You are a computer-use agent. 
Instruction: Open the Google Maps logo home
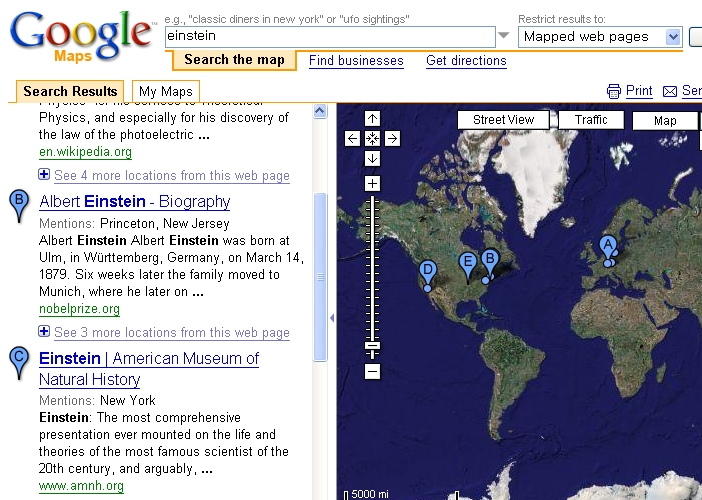[x=81, y=38]
